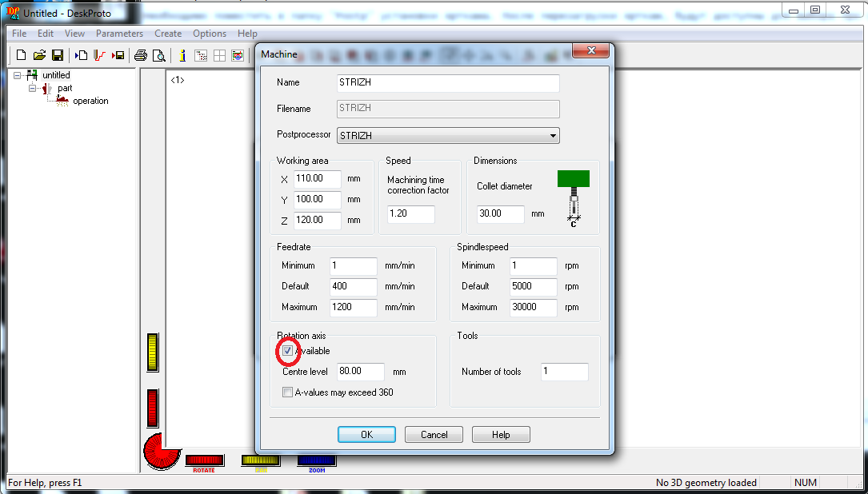Screen dimensions: 868x494
Task: Click the Calculate toolpaths icon
Action: pos(100,55)
